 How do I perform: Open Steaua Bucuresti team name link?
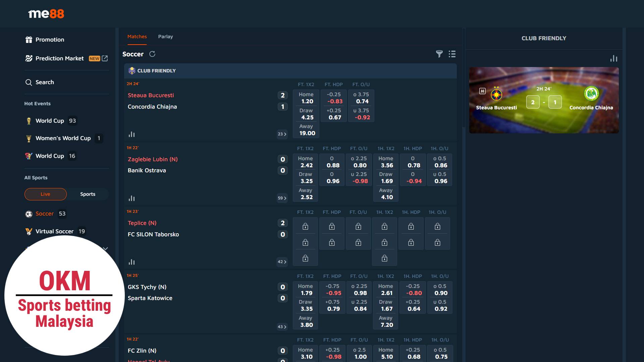pyautogui.click(x=151, y=95)
